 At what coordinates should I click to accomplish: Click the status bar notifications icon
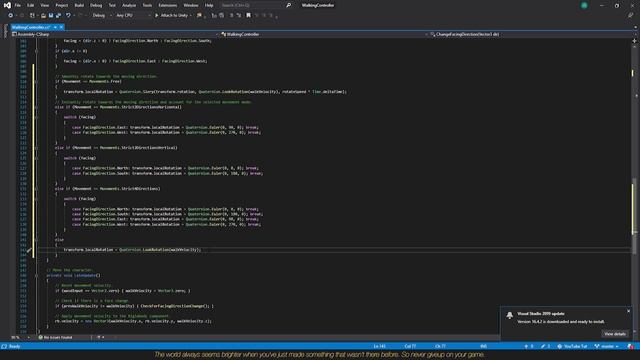pyautogui.click(x=631, y=347)
